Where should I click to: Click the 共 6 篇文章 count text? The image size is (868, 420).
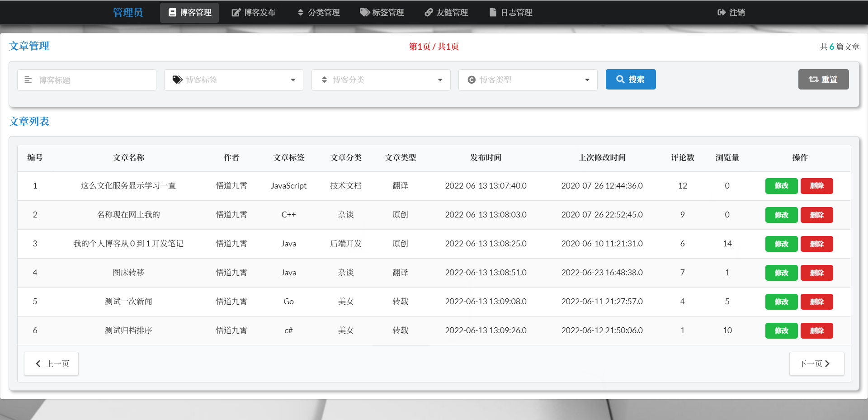(840, 47)
